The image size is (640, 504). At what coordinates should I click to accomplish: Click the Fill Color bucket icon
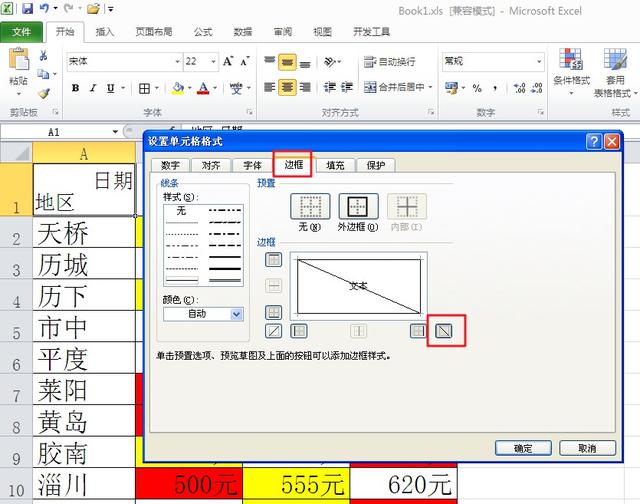coord(178,88)
